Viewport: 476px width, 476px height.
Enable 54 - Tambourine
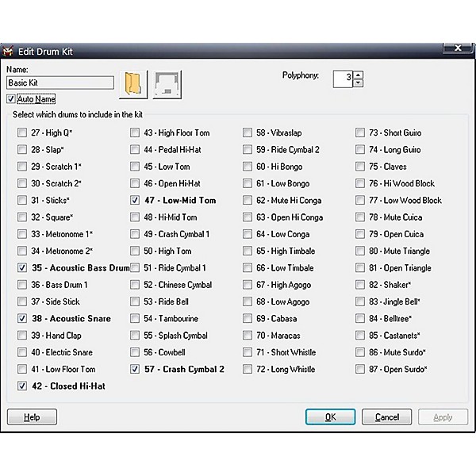pos(135,318)
